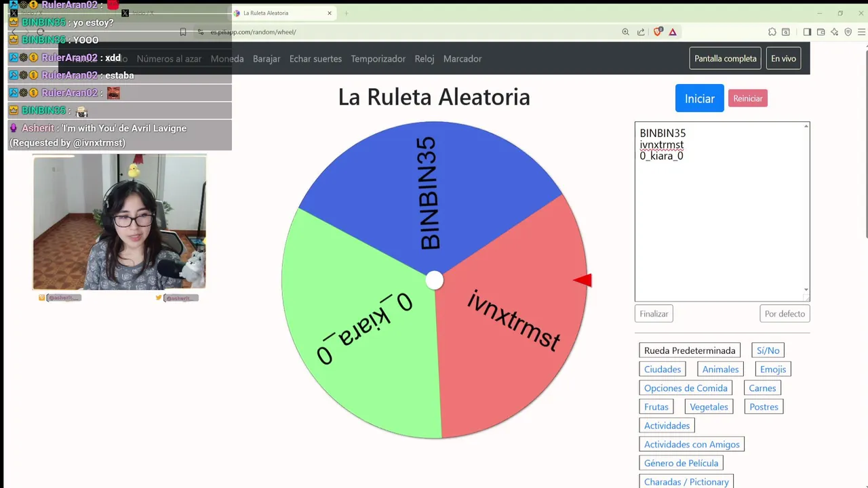
Task: Open the extensions puzzle icon
Action: [772, 32]
